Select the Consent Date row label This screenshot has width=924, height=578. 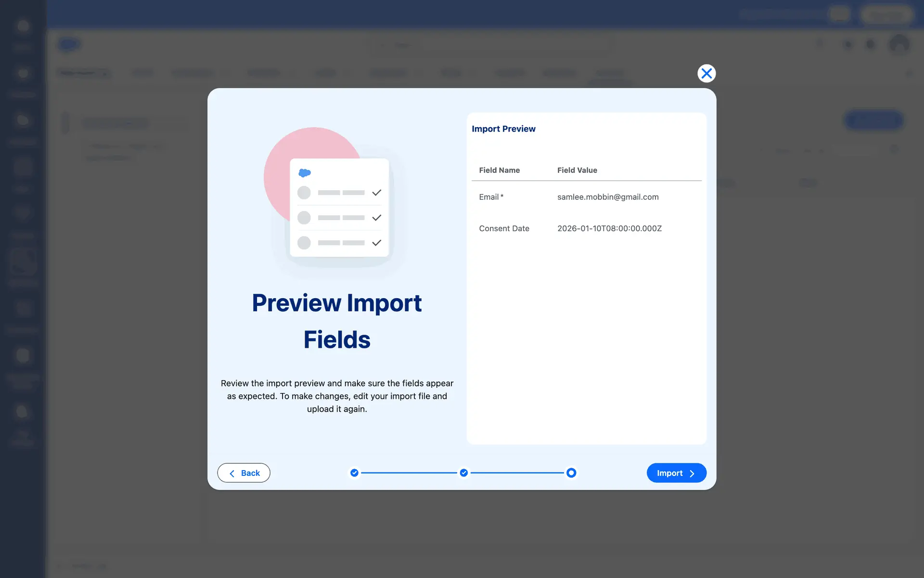click(504, 228)
